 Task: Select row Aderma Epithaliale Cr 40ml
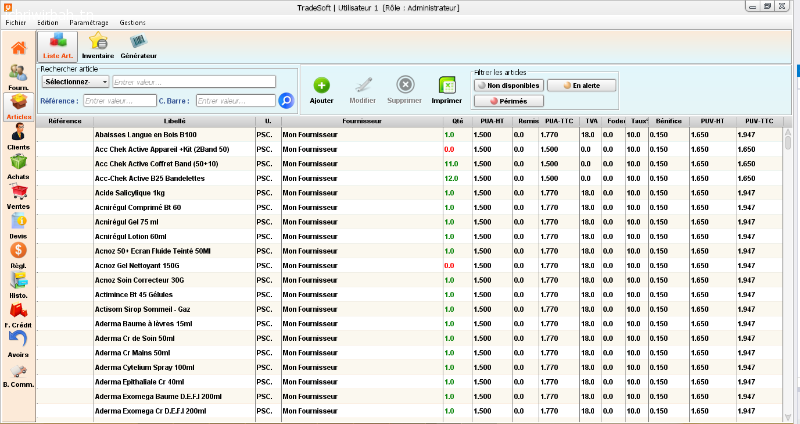point(409,382)
